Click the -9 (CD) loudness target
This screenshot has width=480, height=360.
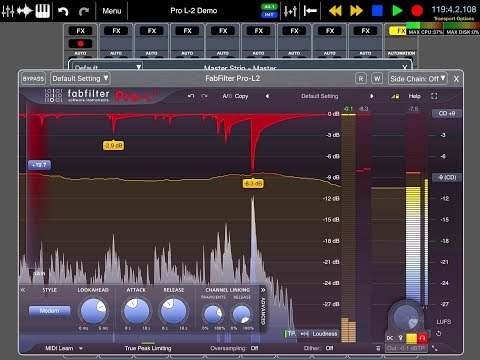point(447,177)
